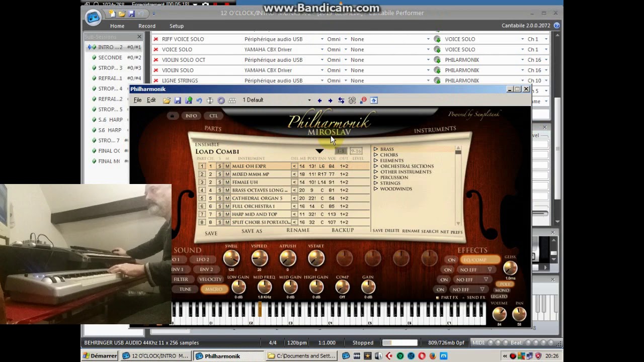The image size is (644, 362).
Task: Click the lock icon beside INFO
Action: 172,116
